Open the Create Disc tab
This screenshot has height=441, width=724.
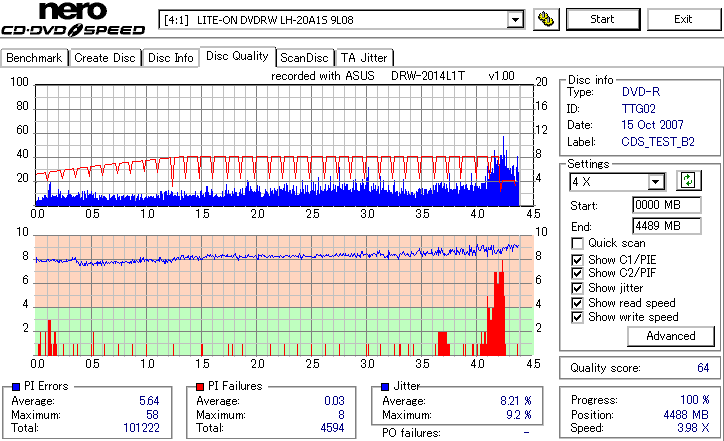(105, 58)
